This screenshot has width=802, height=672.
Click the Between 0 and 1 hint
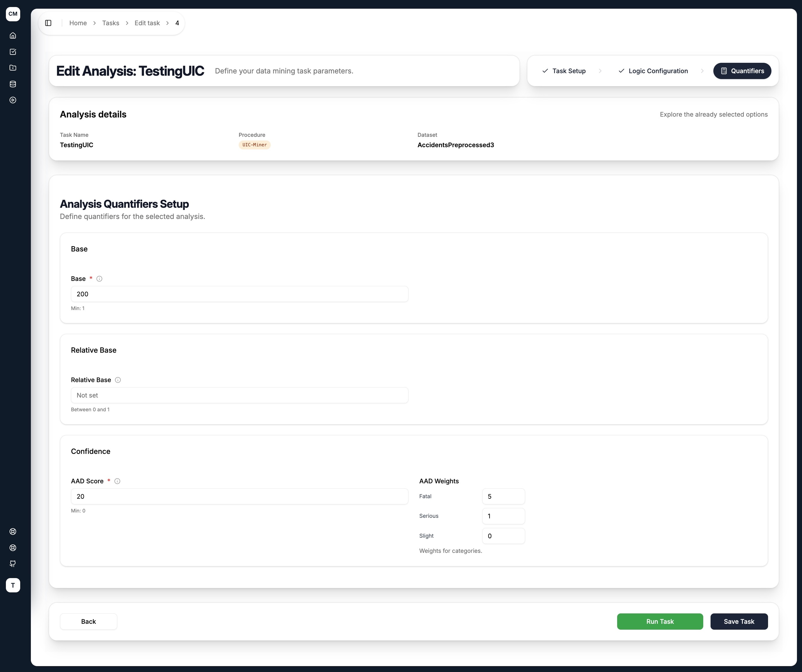[x=90, y=410]
